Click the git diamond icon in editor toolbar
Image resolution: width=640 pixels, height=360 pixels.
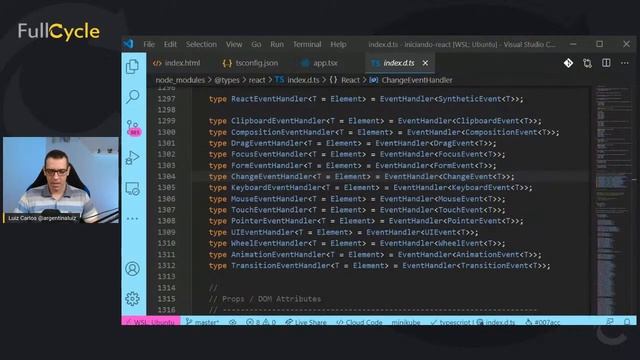pos(568,63)
